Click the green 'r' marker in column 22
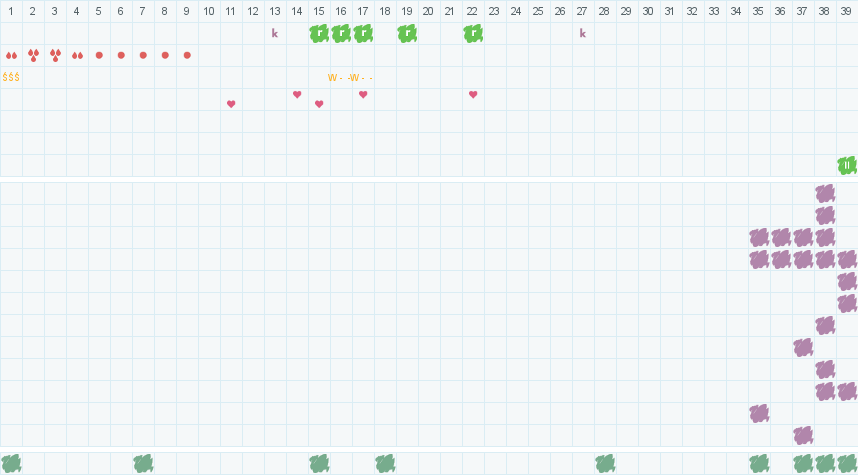 click(473, 33)
